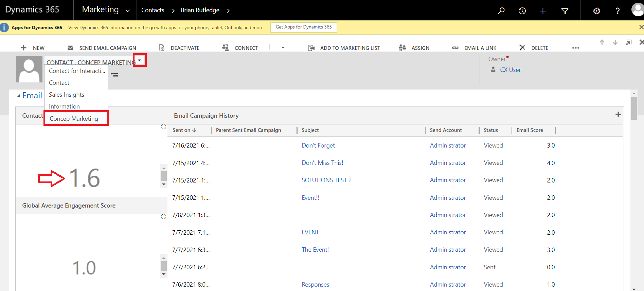Click EMAIL A LINK command
Viewport: 644px width, 291px height.
[474, 48]
